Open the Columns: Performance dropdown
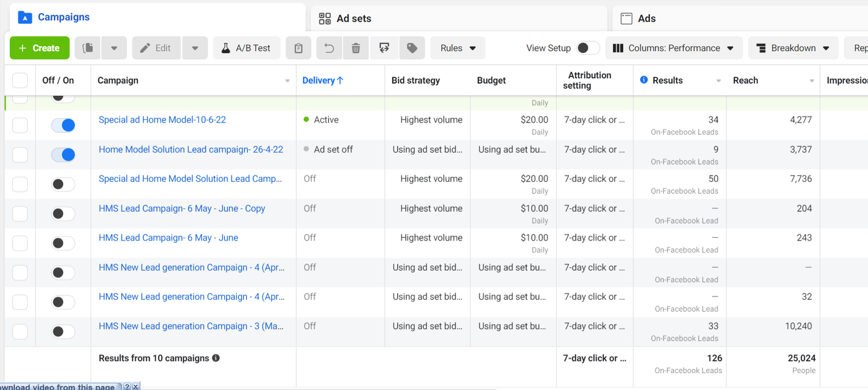Image resolution: width=868 pixels, height=390 pixels. (673, 48)
